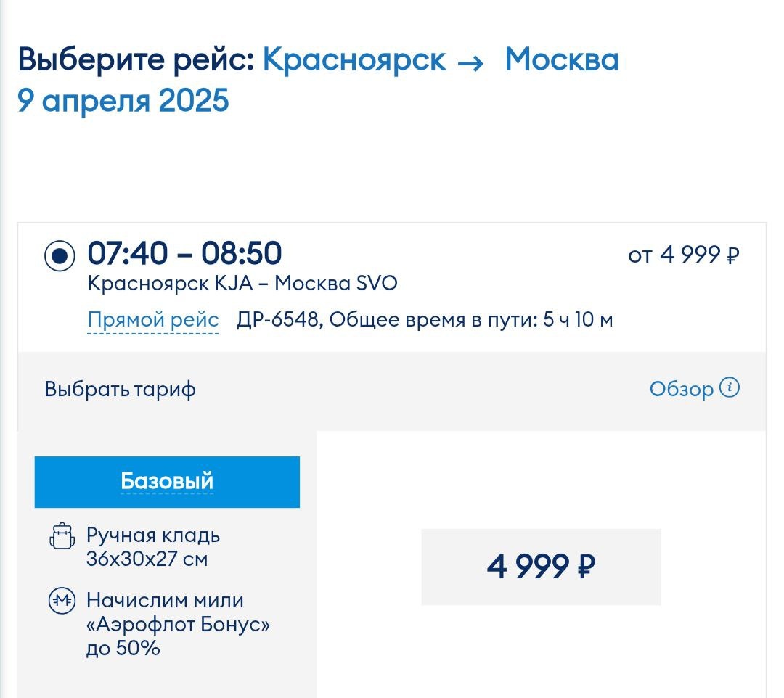The image size is (784, 698).
Task: Click the Ручная кладь 36x30x27 см text
Action: (153, 548)
